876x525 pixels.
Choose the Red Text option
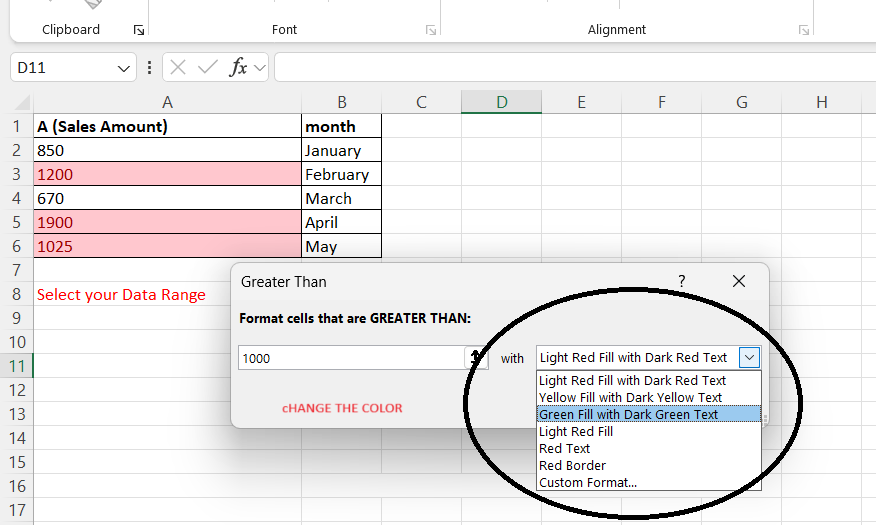coord(649,448)
